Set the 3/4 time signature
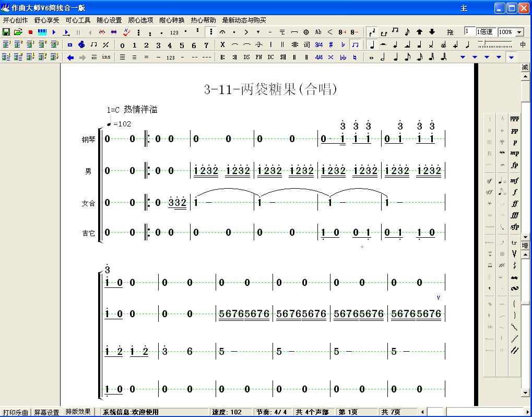 (x=318, y=44)
